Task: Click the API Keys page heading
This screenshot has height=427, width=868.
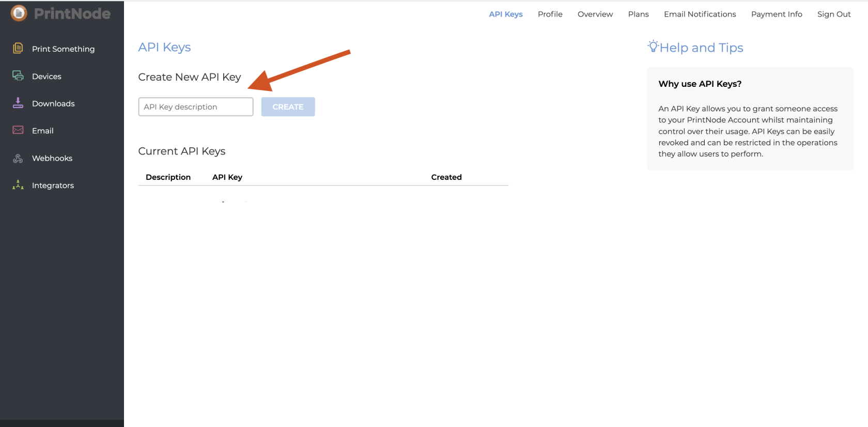Action: 164,47
